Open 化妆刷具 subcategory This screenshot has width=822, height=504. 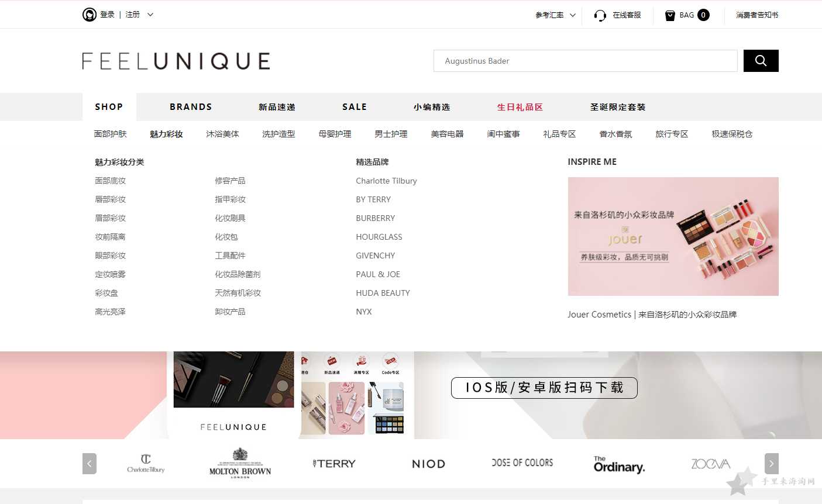point(230,218)
